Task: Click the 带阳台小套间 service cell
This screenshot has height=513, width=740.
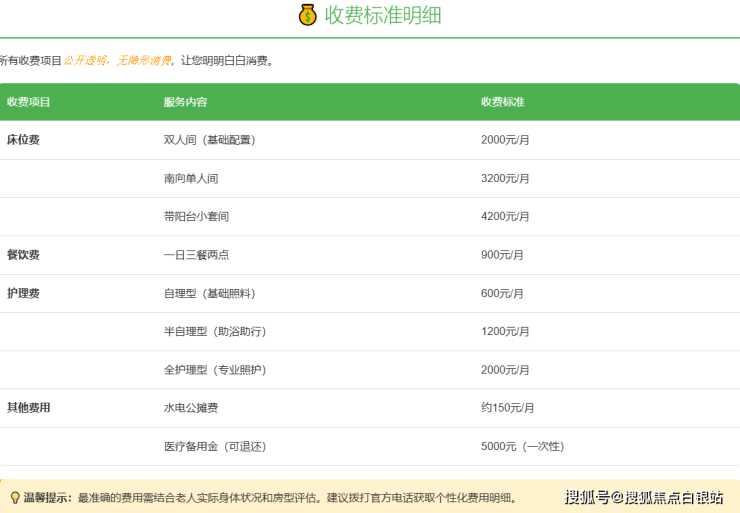Action: tap(197, 216)
